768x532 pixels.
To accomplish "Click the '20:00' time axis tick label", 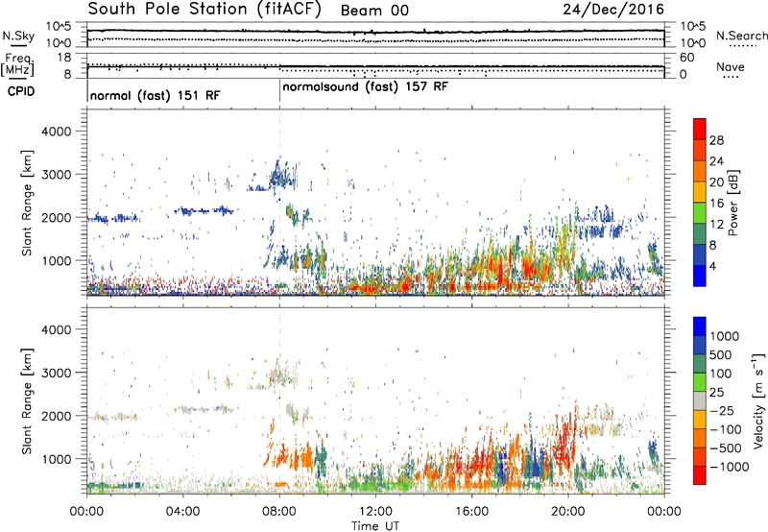I will click(567, 512).
